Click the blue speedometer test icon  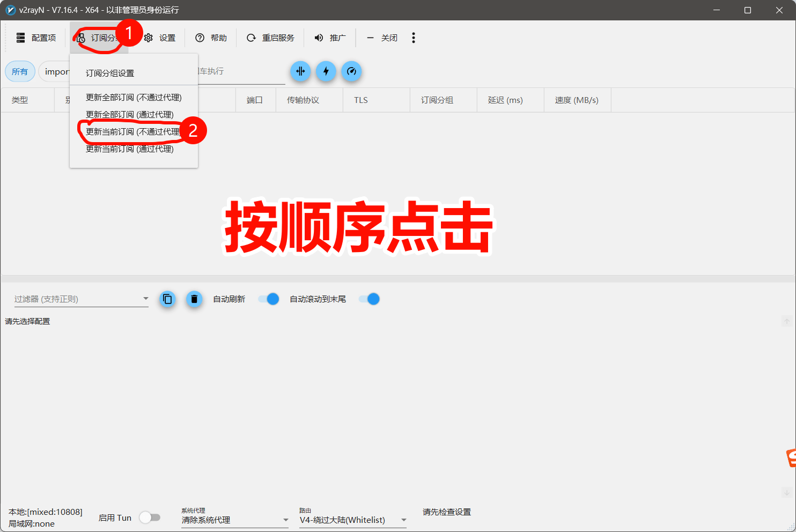coord(352,71)
